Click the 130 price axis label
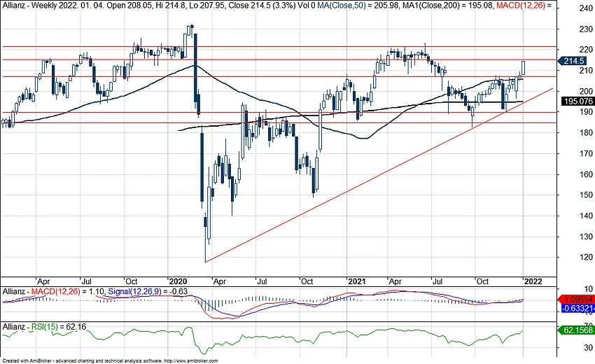The width and height of the screenshot is (595, 364). tap(585, 237)
